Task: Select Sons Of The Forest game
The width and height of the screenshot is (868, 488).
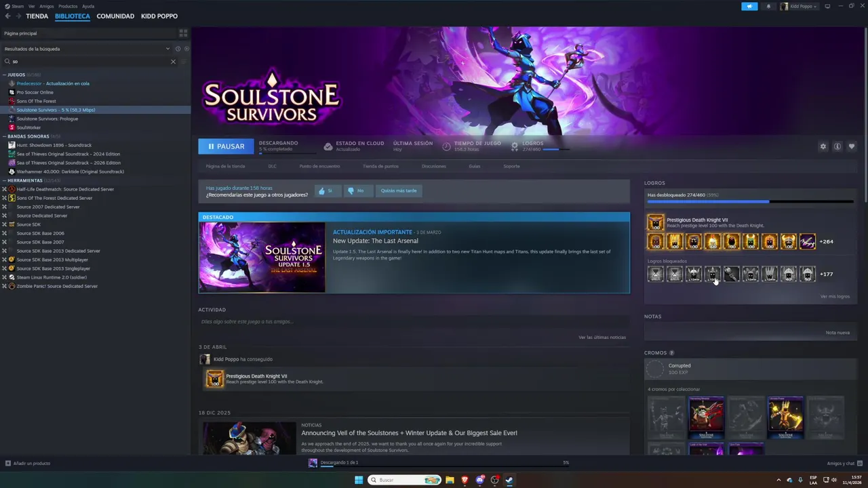Action: pyautogui.click(x=36, y=101)
